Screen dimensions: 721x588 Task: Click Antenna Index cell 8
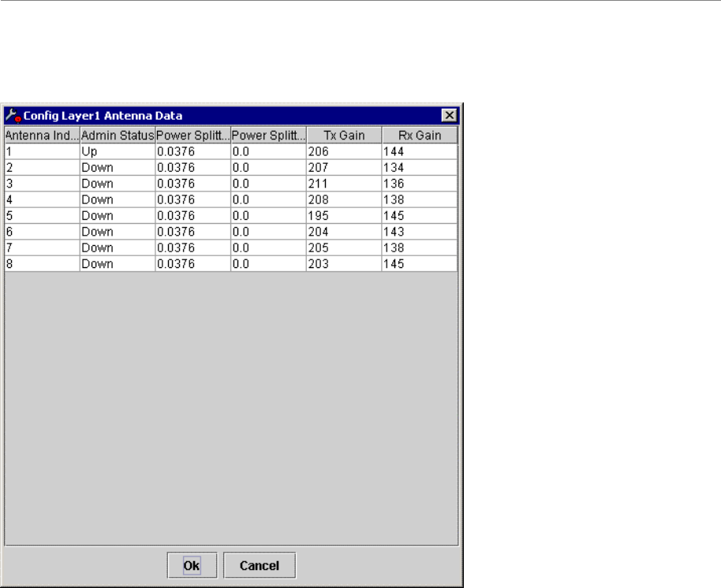(42, 264)
